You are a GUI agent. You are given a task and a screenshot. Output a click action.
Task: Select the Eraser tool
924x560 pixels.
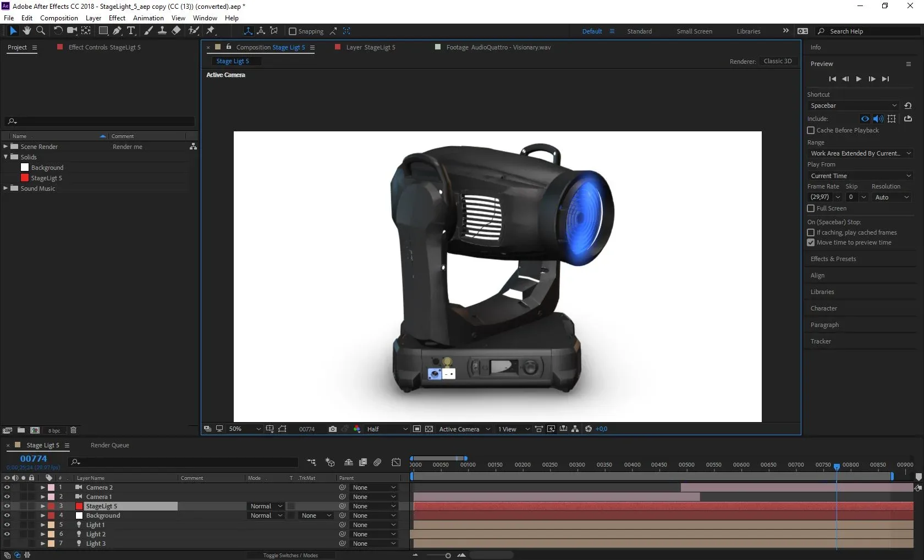point(176,31)
